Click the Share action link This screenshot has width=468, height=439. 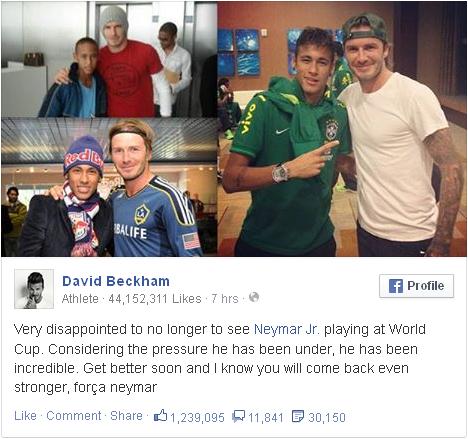tap(126, 416)
